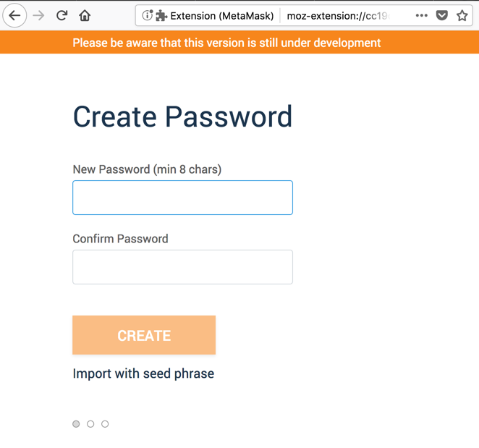The height and width of the screenshot is (448, 479).
Task: Reload the current page
Action: pos(62,15)
